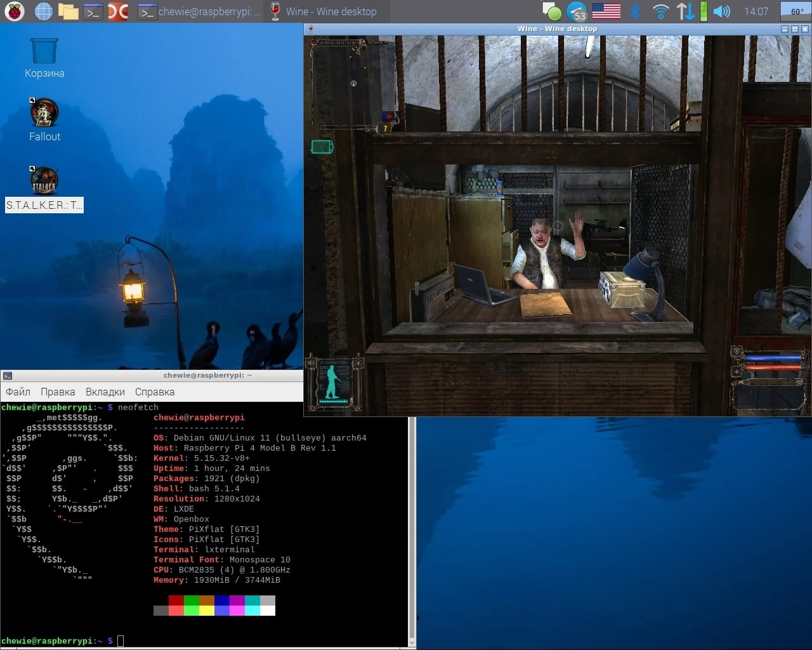The width and height of the screenshot is (812, 650).
Task: Click the 60° temperature indicator
Action: coord(797,11)
